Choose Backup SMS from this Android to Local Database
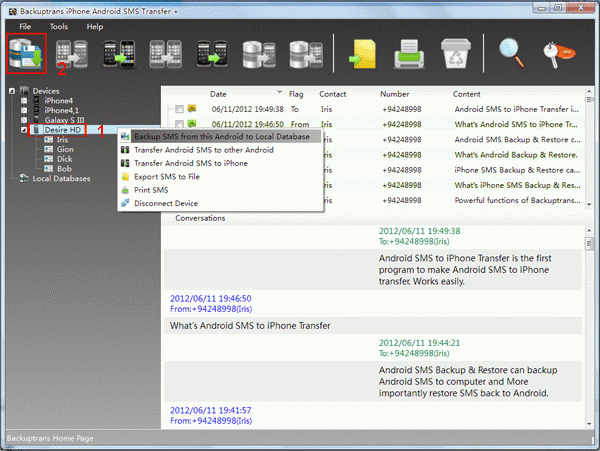The height and width of the screenshot is (451, 600). pyautogui.click(x=220, y=137)
